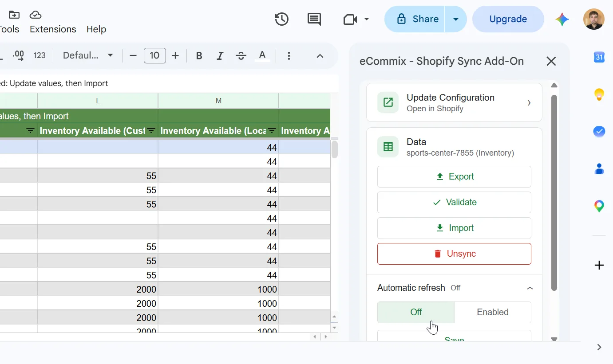This screenshot has height=364, width=613.
Task: Open the Default font dropdown
Action: click(x=88, y=55)
